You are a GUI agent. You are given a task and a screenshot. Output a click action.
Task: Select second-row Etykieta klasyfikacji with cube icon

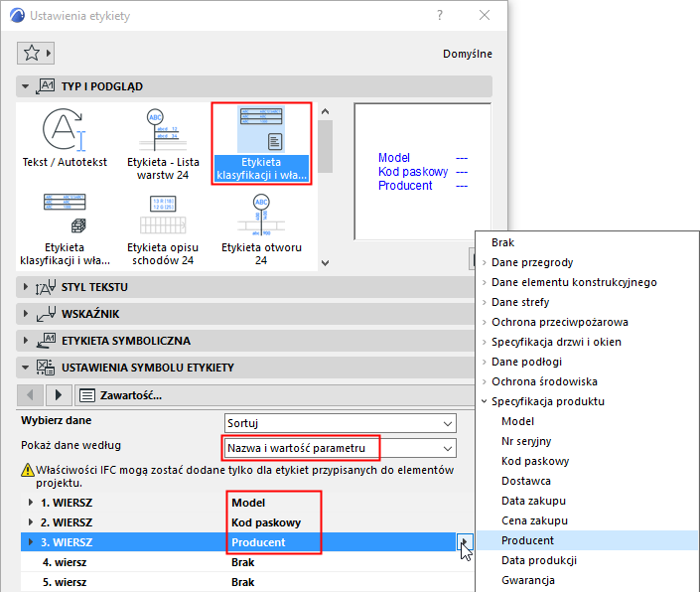65,229
